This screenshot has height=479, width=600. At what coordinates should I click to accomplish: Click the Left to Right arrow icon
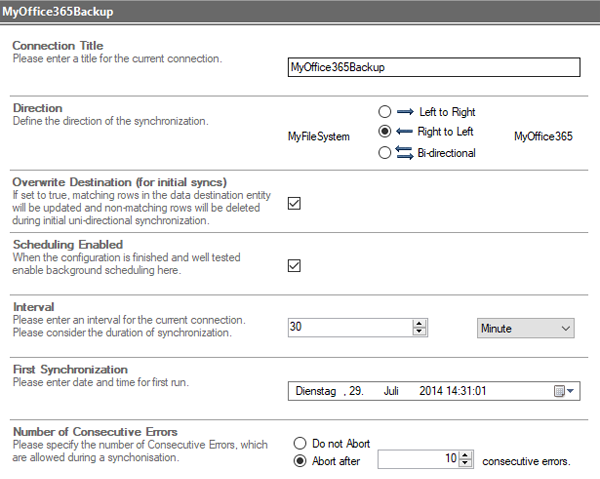[405, 112]
